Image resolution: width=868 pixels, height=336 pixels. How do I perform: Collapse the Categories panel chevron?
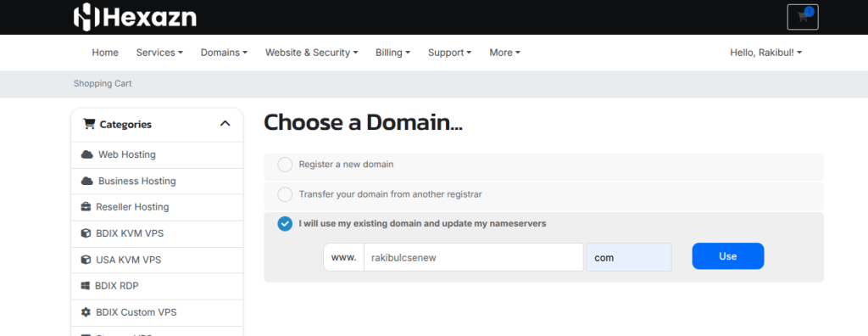pos(225,124)
